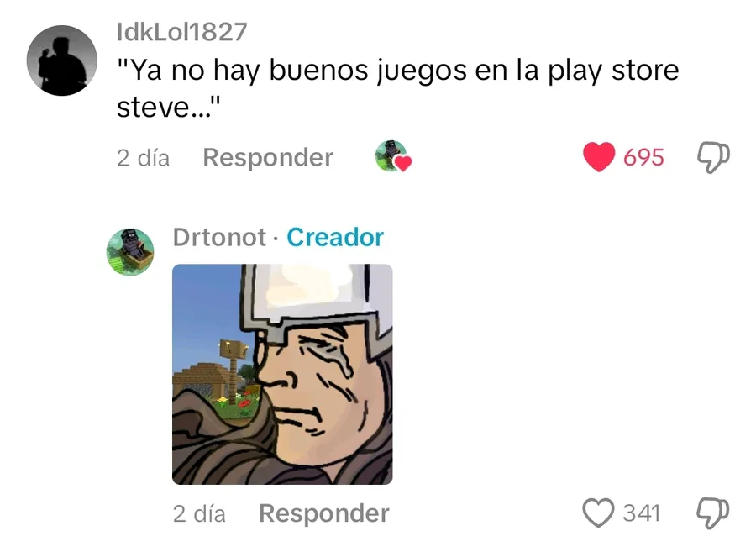Reply to IdkLol1827 with Responder

[268, 157]
